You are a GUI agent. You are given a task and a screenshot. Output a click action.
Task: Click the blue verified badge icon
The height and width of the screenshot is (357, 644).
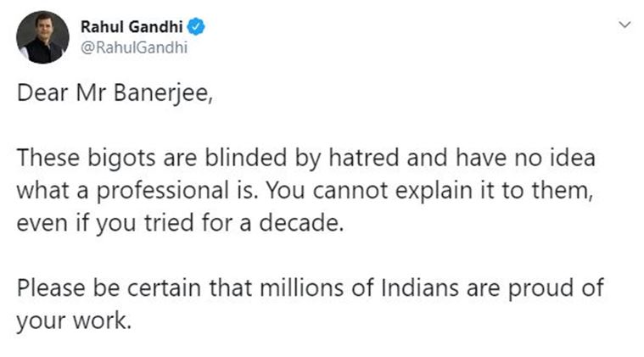pos(198,27)
